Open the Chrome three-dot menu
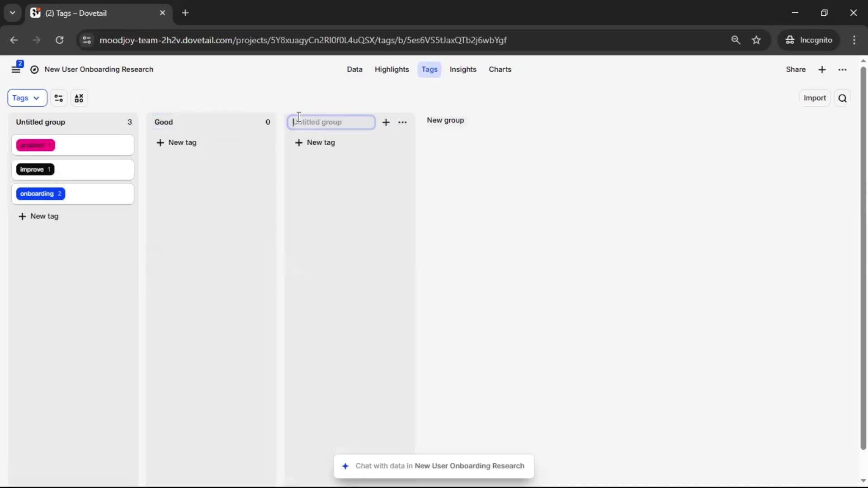 point(854,40)
